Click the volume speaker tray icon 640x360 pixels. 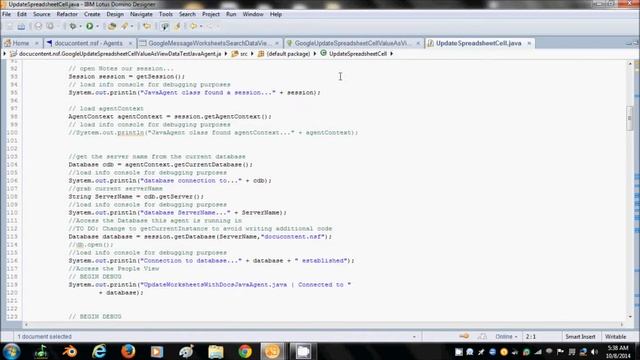pyautogui.click(x=594, y=352)
